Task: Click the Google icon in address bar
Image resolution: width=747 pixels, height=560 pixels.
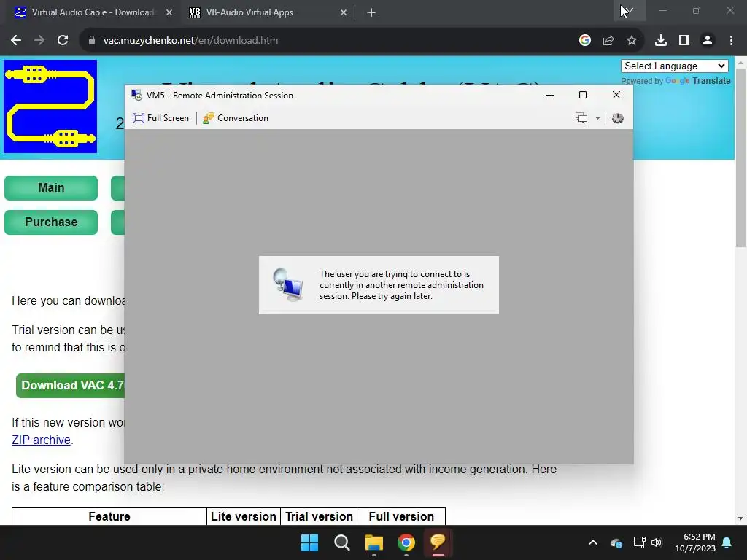Action: click(585, 41)
